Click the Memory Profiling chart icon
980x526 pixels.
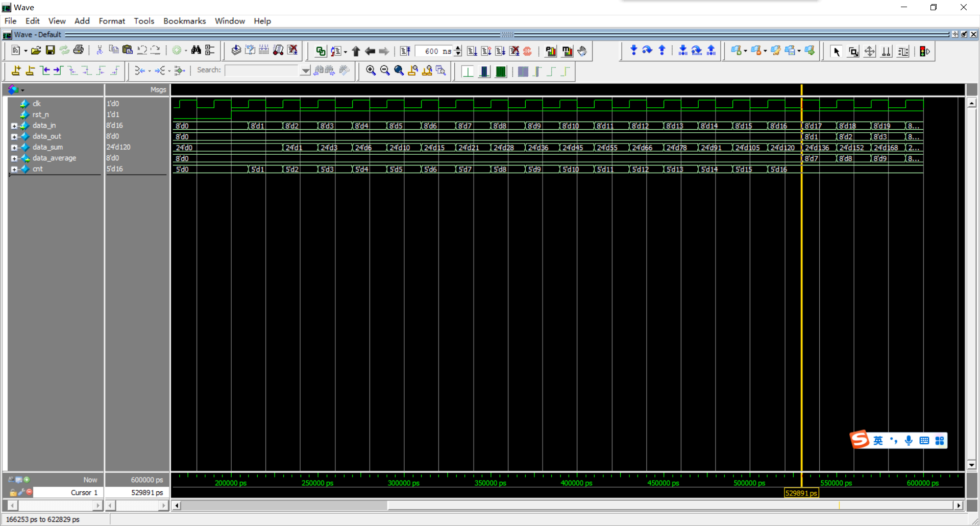click(567, 51)
